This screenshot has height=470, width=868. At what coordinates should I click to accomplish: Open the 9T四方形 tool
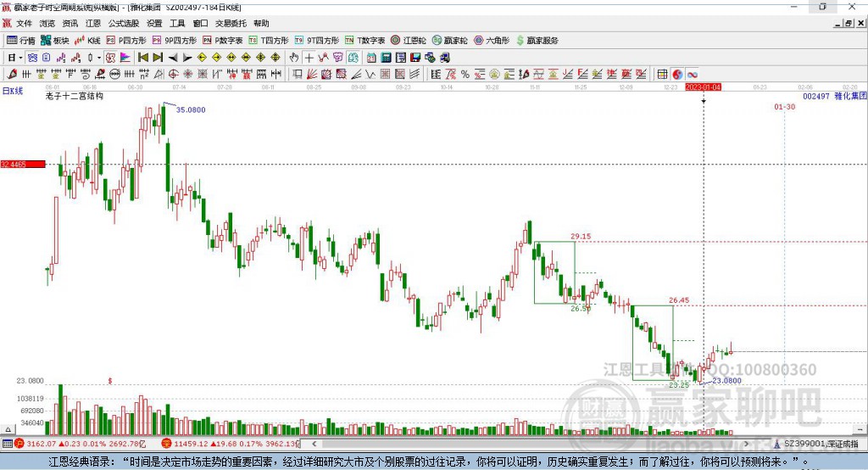click(317, 41)
